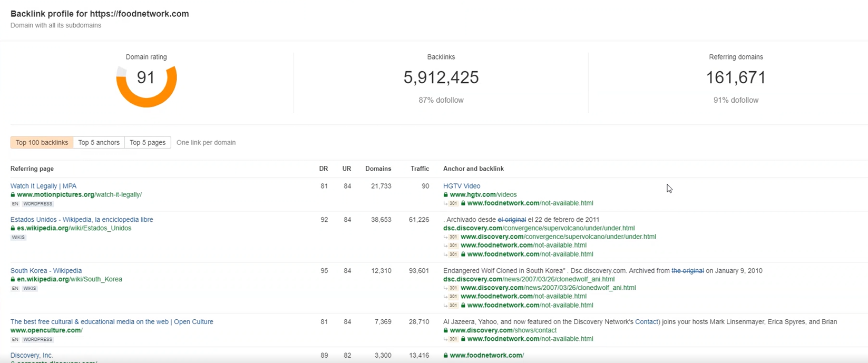The height and width of the screenshot is (363, 868).
Task: Switch to Top 5 anchors tab
Action: coord(99,142)
